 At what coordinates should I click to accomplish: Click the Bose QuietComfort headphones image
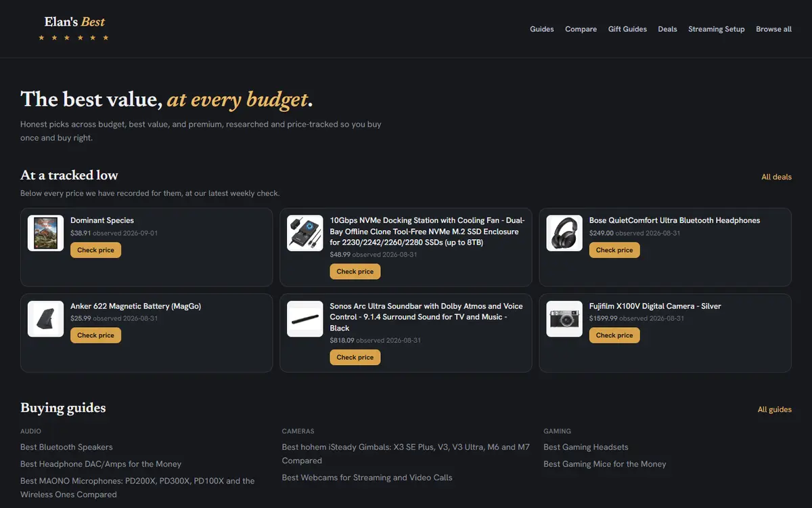pos(564,233)
